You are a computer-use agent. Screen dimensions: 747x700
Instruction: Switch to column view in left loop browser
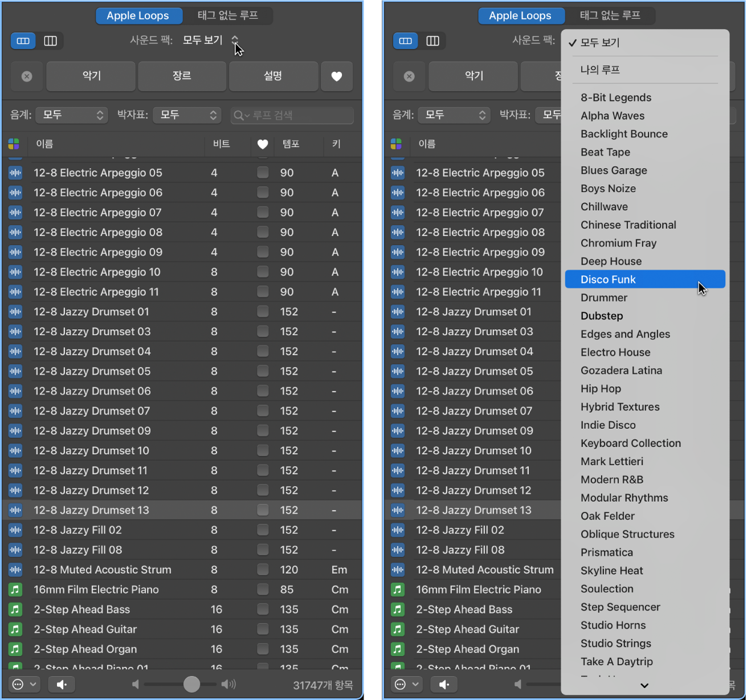click(51, 40)
